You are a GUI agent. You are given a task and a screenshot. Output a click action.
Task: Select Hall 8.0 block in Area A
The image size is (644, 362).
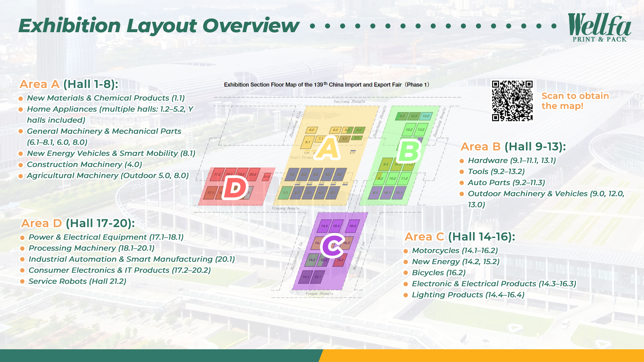[x=335, y=130]
